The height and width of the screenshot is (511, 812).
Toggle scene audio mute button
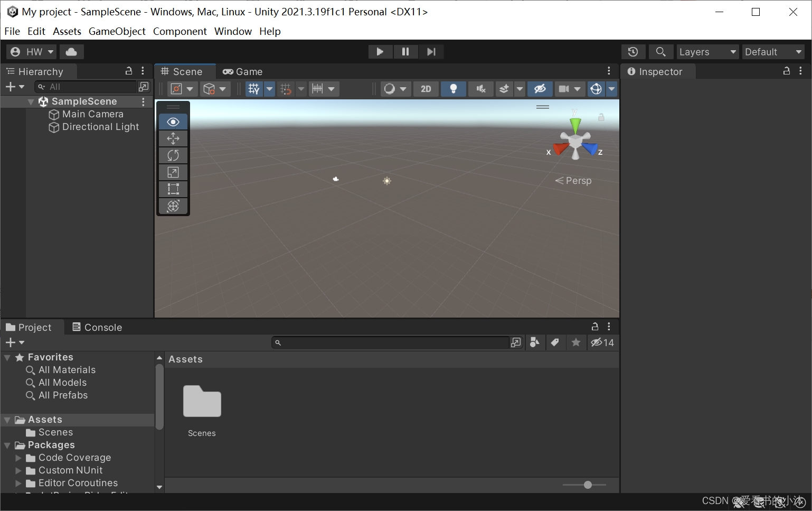[481, 89]
